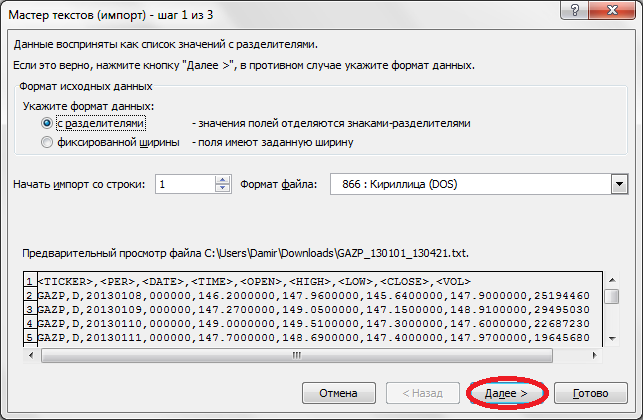Open the Формат файла dropdown
Screen dimensions: 643x420
tap(619, 184)
